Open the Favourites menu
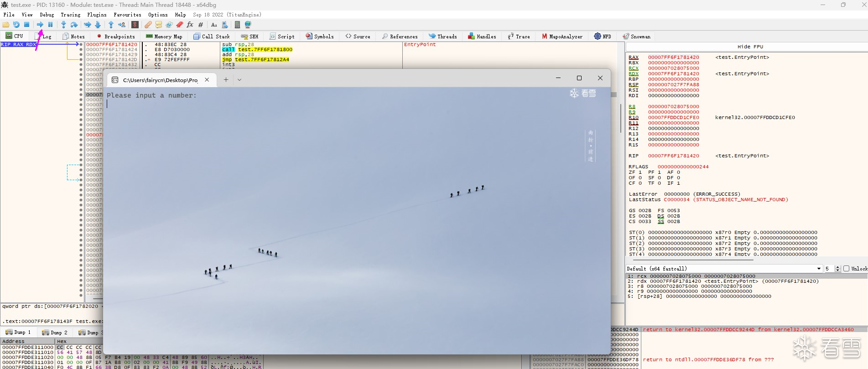868x369 pixels. (127, 15)
